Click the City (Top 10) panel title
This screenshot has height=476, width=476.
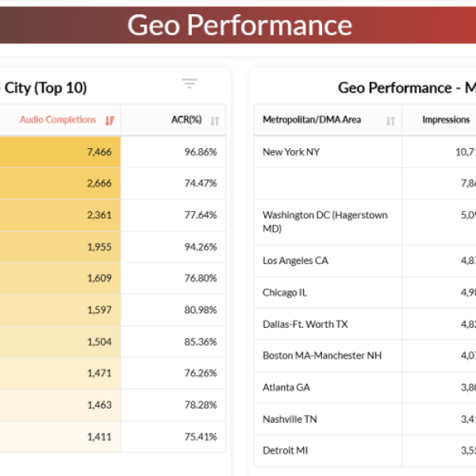44,88
